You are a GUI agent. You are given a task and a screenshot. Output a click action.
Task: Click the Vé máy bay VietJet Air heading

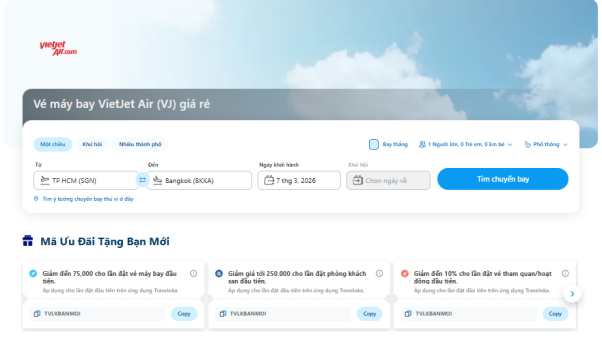[x=121, y=104]
